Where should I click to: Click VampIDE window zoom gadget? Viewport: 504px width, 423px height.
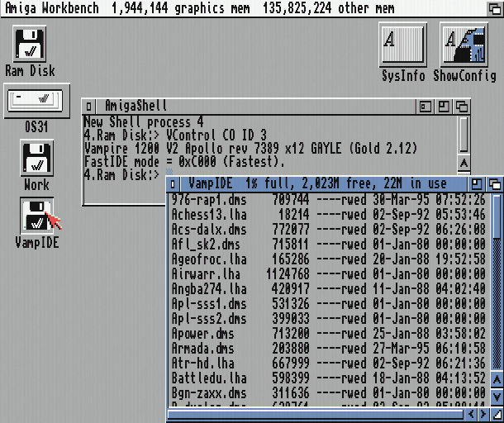click(477, 184)
